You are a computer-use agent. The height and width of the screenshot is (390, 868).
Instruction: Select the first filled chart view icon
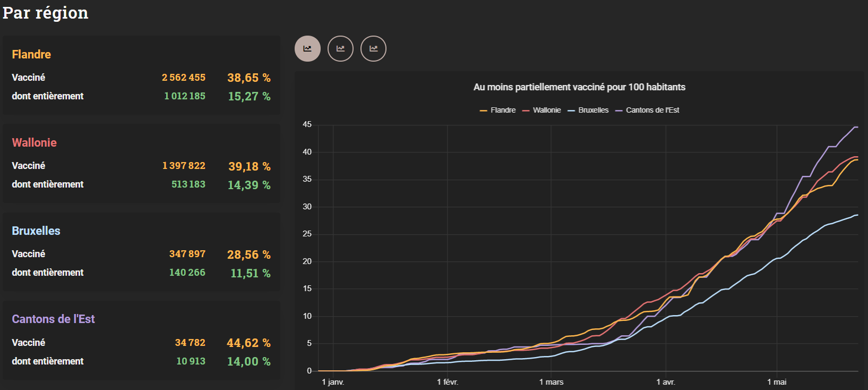tap(307, 49)
